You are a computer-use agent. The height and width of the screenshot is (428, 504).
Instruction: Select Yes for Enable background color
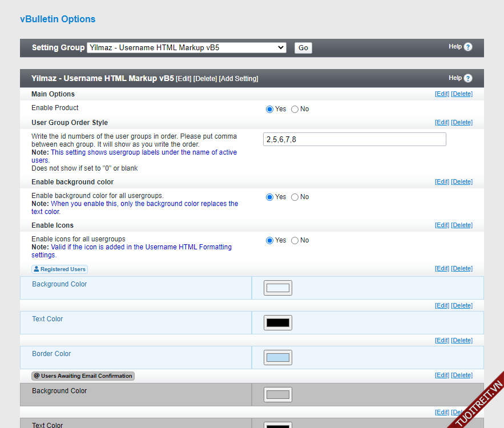[270, 197]
